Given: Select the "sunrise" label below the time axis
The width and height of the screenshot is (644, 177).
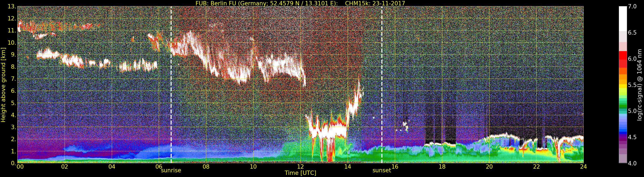Looking at the screenshot, I should click(171, 171).
